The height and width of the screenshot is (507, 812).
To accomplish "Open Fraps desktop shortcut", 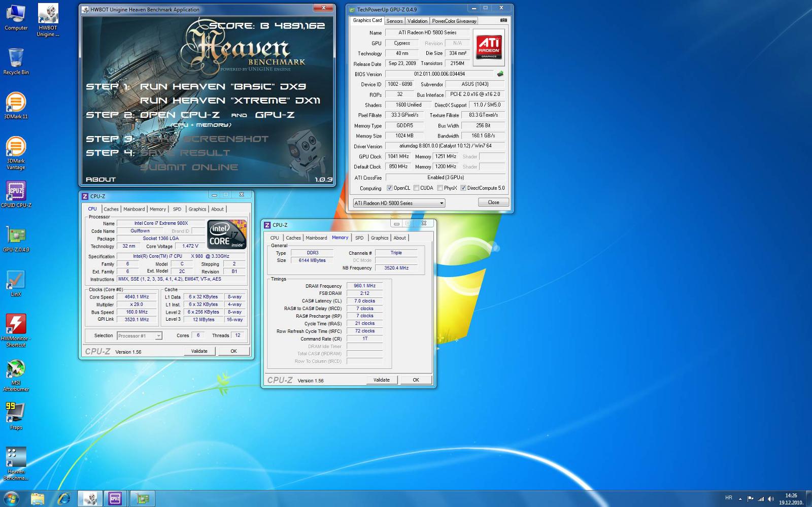I will 16,416.
